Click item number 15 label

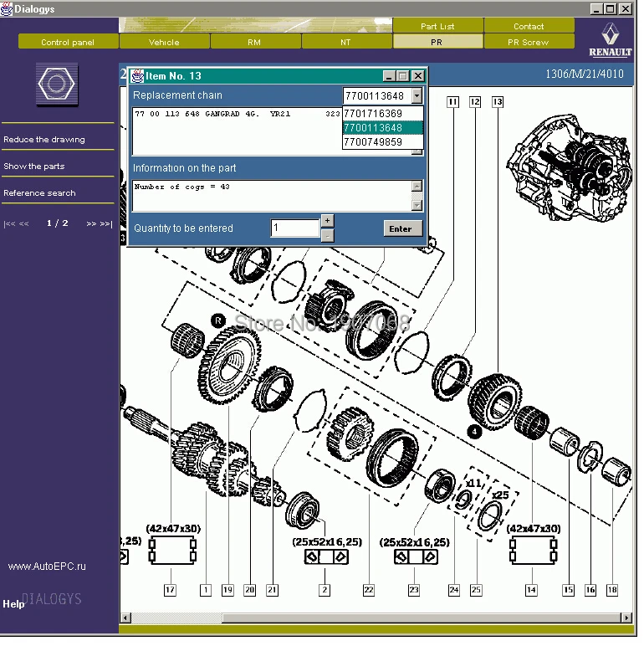[x=568, y=590]
